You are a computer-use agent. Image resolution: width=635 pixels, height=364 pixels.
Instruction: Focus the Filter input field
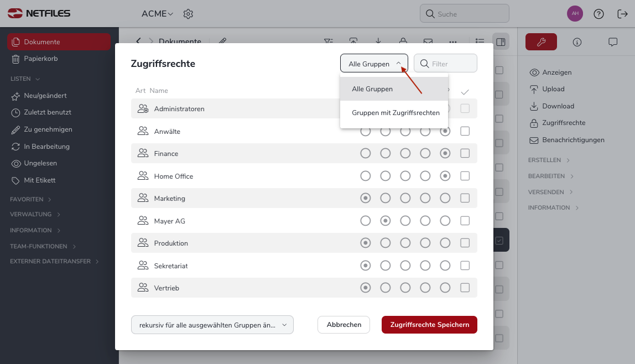(445, 64)
